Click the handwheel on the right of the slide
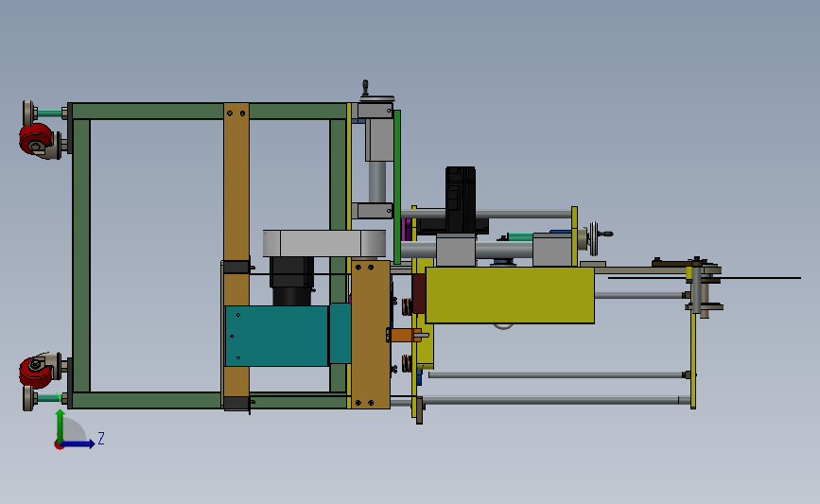Viewport: 820px width, 504px height. [596, 238]
